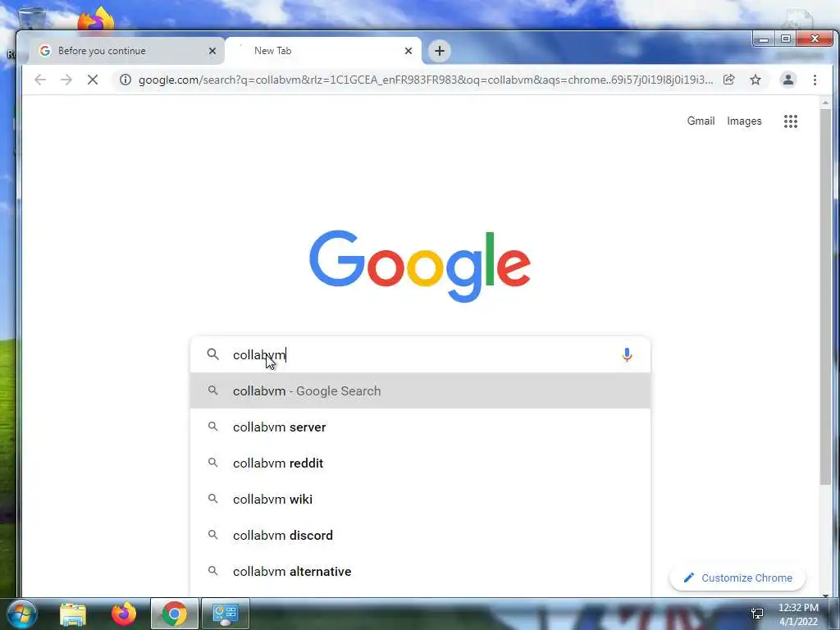Pick 'collabvm alternative' suggestion

pyautogui.click(x=421, y=572)
